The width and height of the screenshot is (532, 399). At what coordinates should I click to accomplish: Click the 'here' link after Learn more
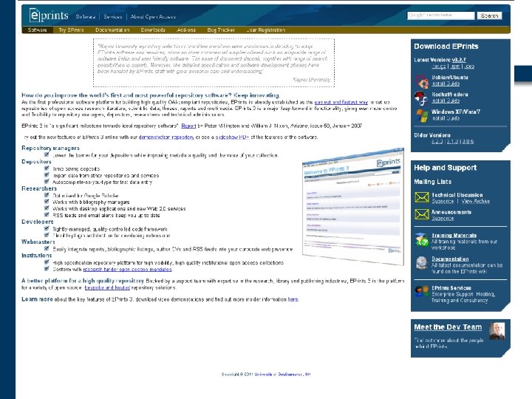(293, 299)
